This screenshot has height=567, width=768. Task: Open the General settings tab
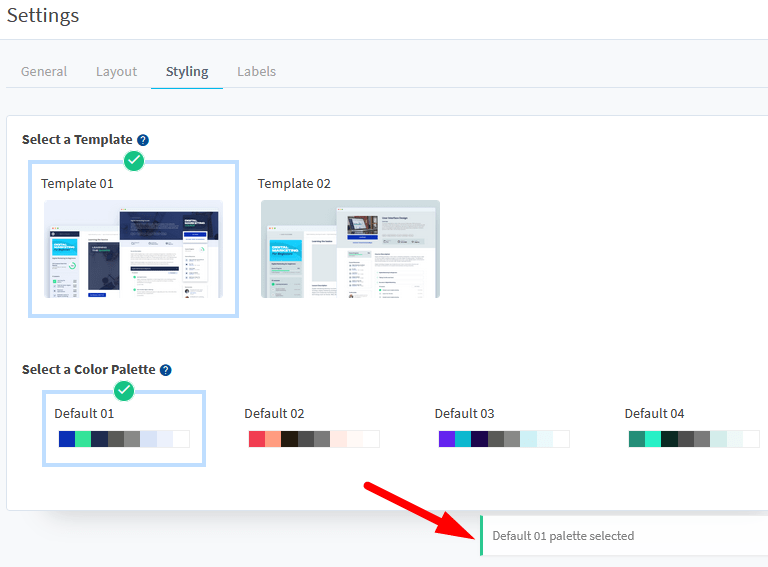[44, 71]
